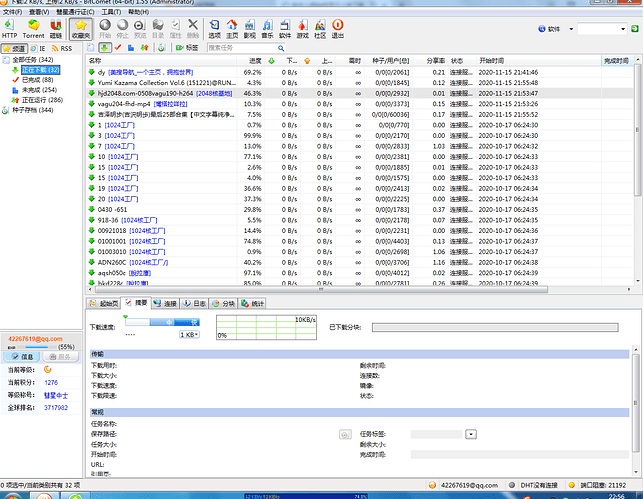643x499 pixels.
Task: Toggle the completed filter red checkmark
Action: tap(118, 48)
